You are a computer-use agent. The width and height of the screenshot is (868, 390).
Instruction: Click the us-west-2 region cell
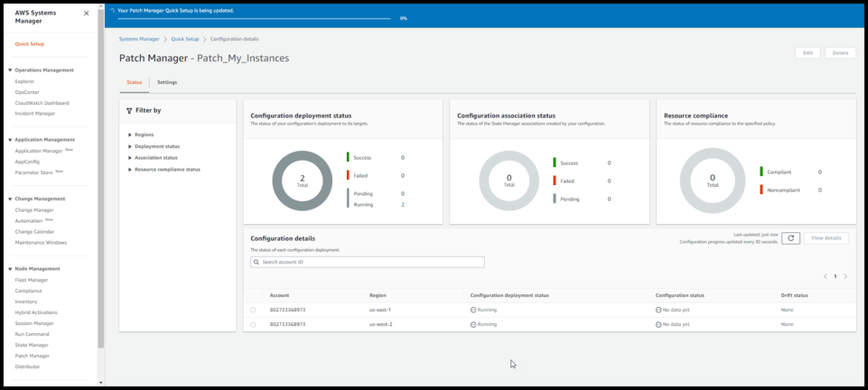point(381,324)
